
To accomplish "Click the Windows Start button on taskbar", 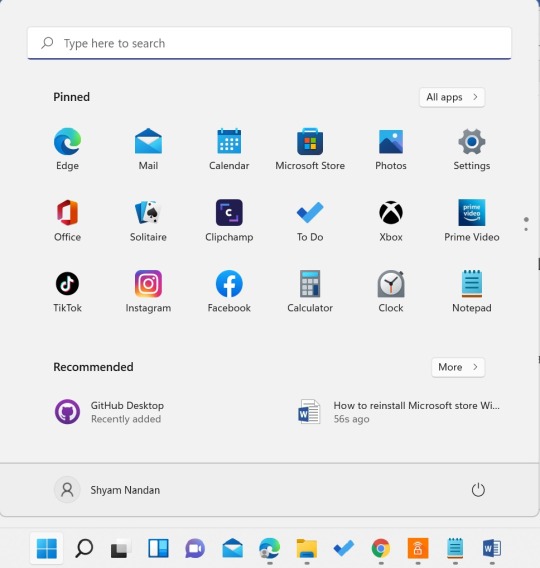I will 47,548.
